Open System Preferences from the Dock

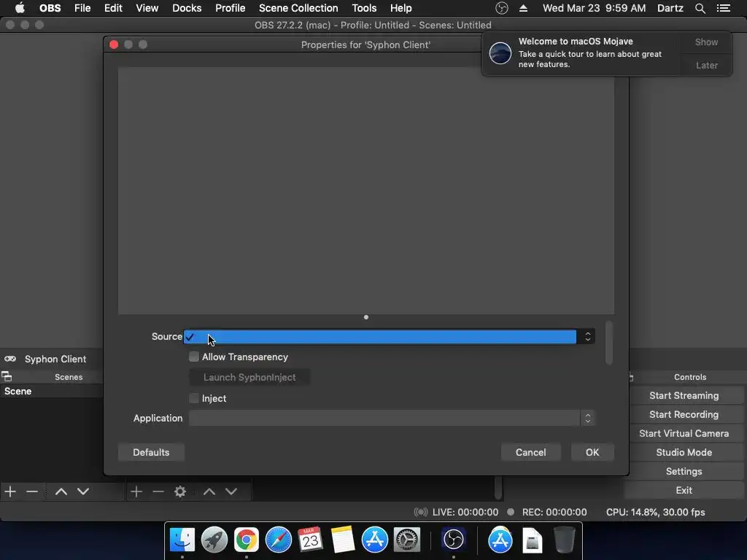[406, 540]
